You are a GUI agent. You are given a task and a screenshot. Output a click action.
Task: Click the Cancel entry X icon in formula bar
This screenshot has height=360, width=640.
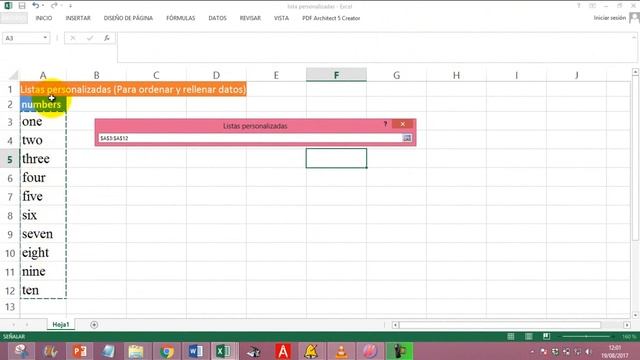coord(73,38)
